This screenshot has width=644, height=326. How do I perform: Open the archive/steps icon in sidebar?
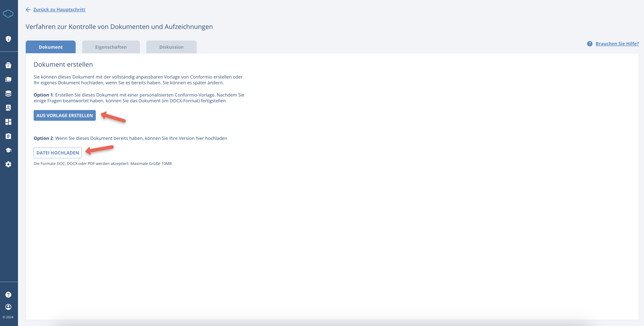coord(8,65)
